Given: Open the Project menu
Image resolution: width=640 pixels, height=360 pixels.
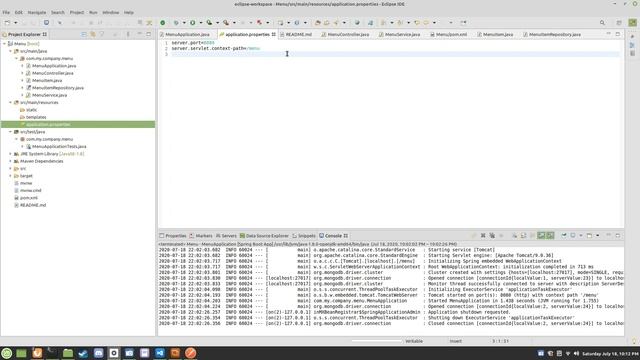Looking at the screenshot, I should pyautogui.click(x=76, y=13).
